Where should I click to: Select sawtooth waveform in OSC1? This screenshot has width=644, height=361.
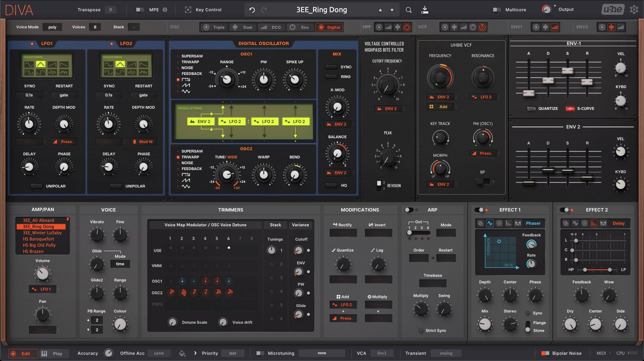[x=186, y=85]
